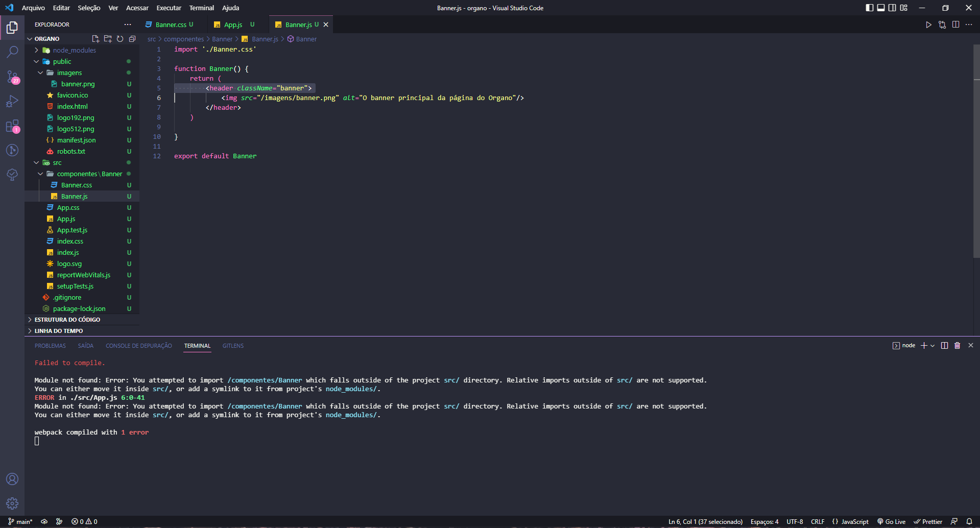Split the editor to the right
The width and height of the screenshot is (980, 528).
coord(955,25)
